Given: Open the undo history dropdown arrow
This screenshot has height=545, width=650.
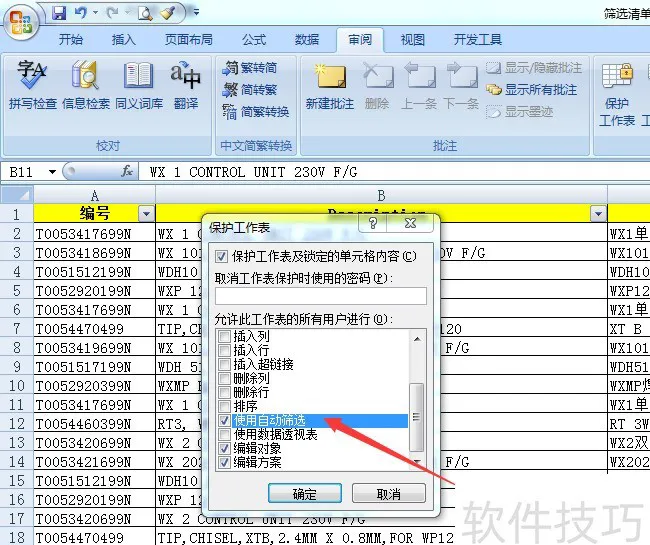Looking at the screenshot, I should (95, 13).
